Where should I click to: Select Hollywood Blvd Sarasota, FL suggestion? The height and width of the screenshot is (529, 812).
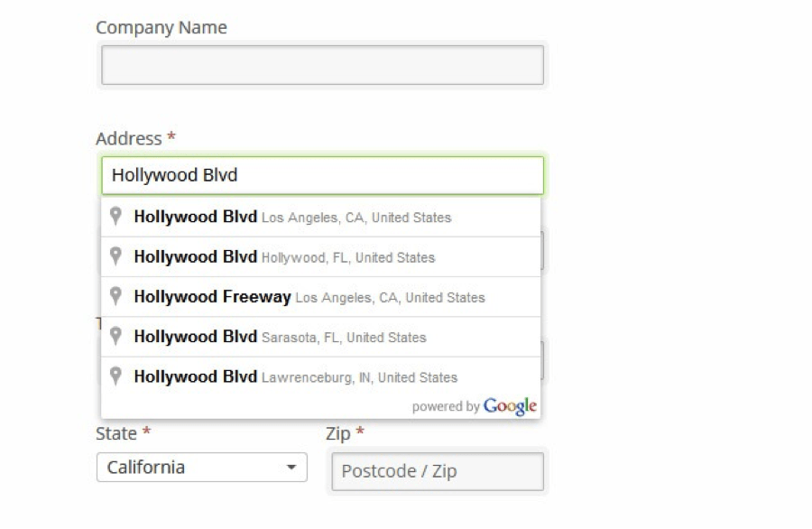coord(320,337)
